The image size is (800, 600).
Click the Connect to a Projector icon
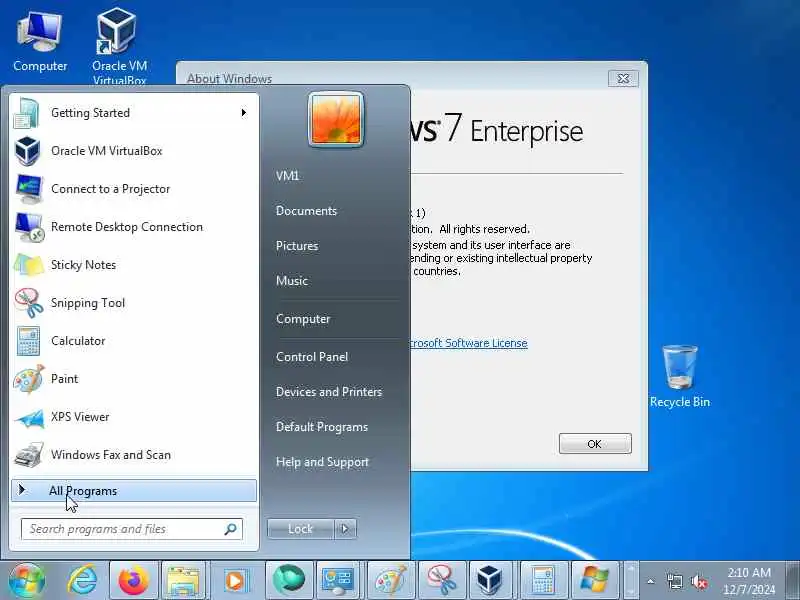pyautogui.click(x=29, y=189)
